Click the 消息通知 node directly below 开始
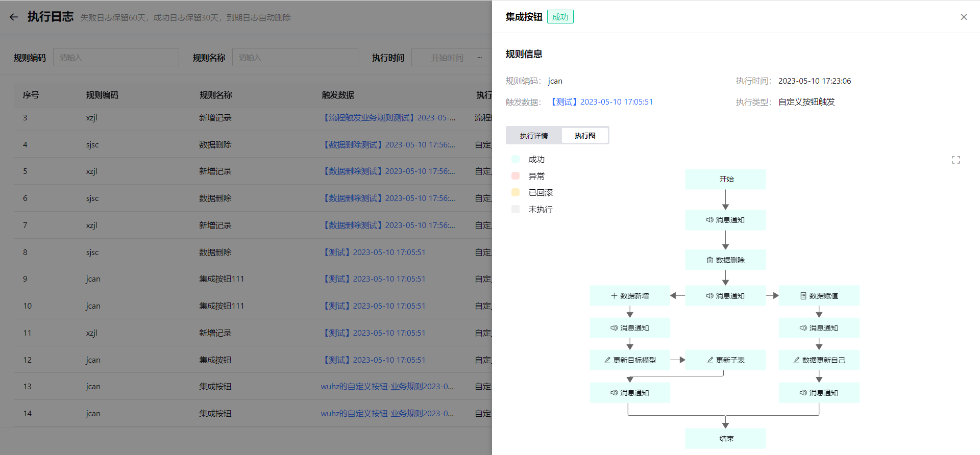This screenshot has height=455, width=980. (725, 220)
